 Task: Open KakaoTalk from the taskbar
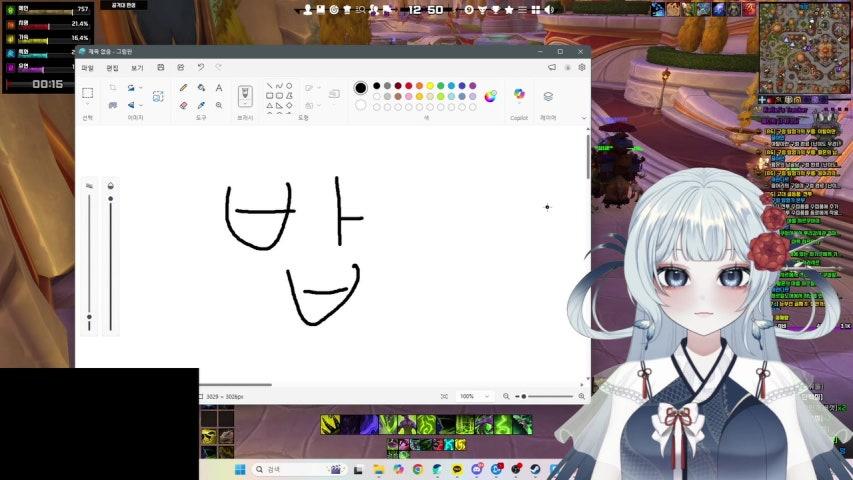click(x=457, y=469)
